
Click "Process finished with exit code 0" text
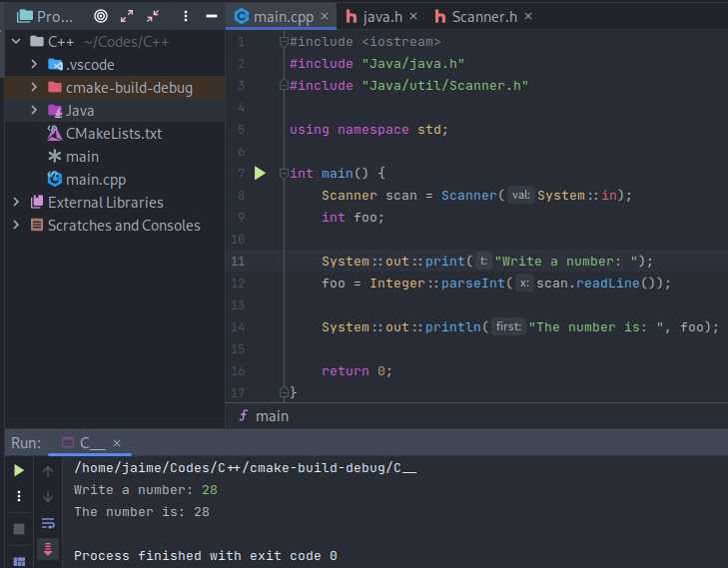point(205,555)
